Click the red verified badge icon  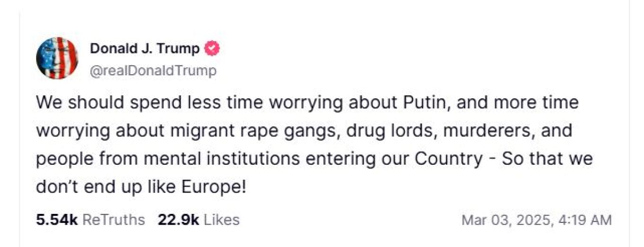[x=212, y=48]
